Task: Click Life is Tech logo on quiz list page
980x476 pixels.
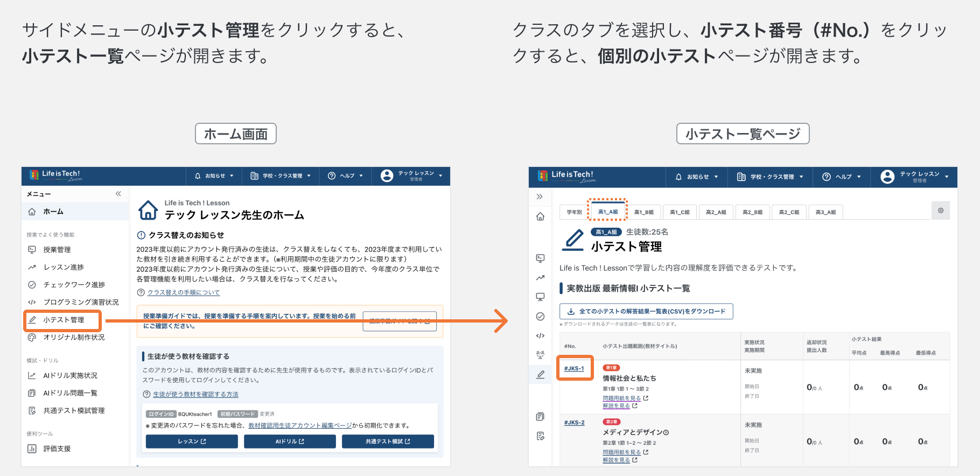Action: coord(566,177)
